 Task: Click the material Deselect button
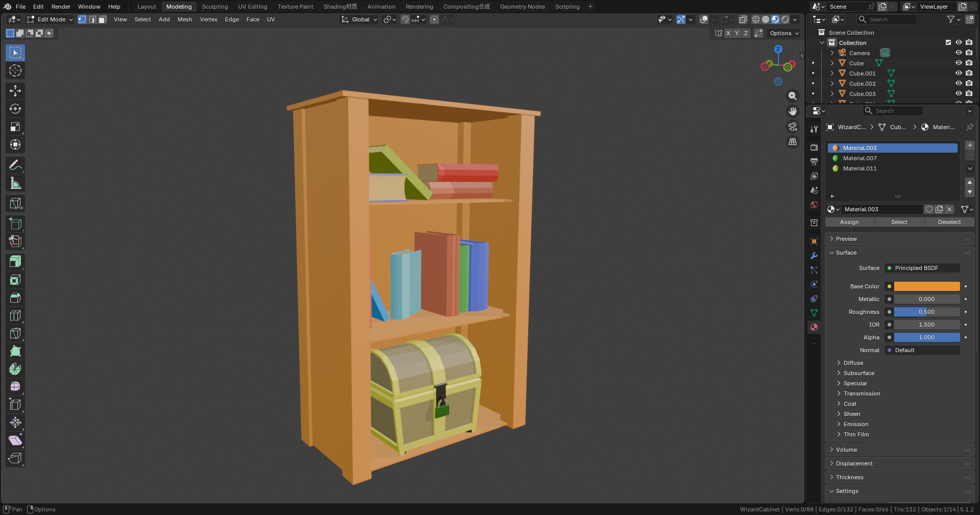pos(949,222)
